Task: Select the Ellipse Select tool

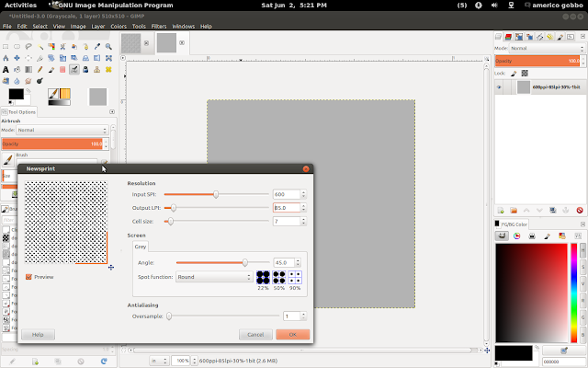Action: coord(17,47)
